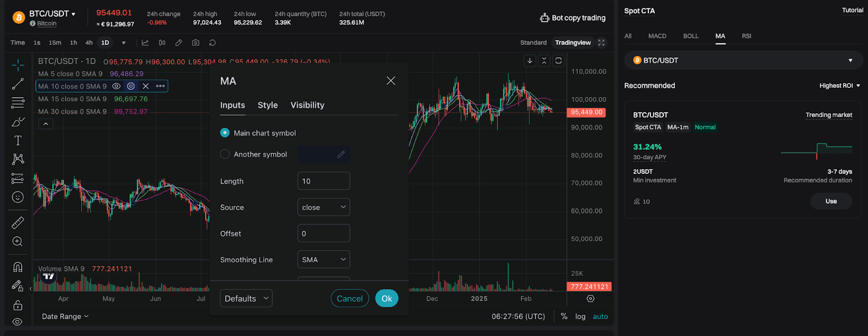Select Main chart symbol radio option
This screenshot has width=868, height=336.
click(x=225, y=133)
